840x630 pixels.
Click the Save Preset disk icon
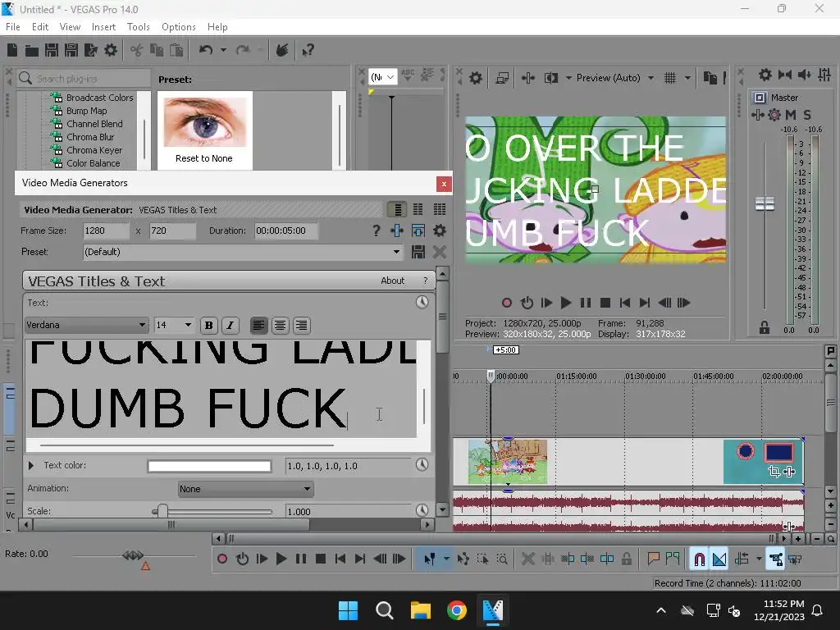click(418, 252)
